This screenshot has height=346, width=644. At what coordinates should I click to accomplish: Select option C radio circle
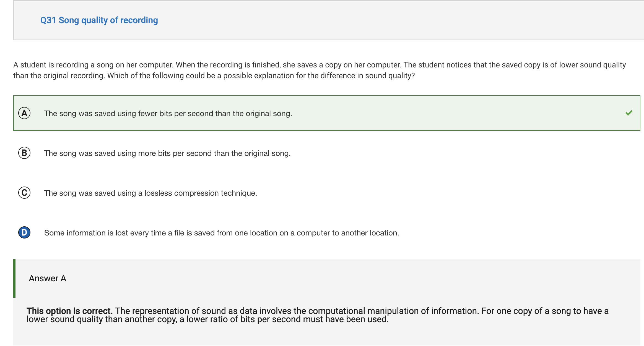pyautogui.click(x=24, y=193)
